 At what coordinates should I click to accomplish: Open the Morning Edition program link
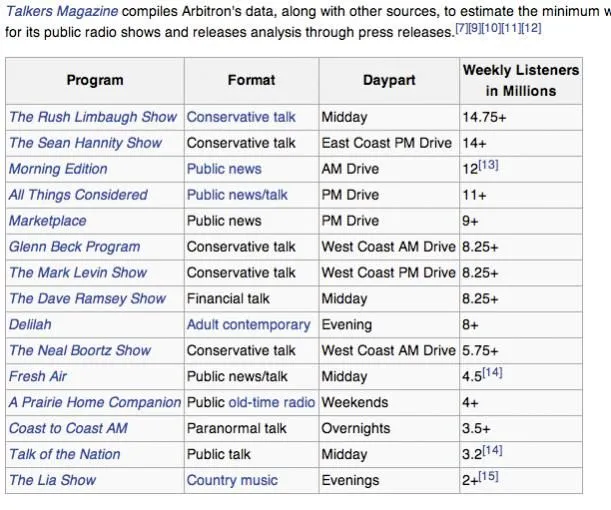click(58, 169)
